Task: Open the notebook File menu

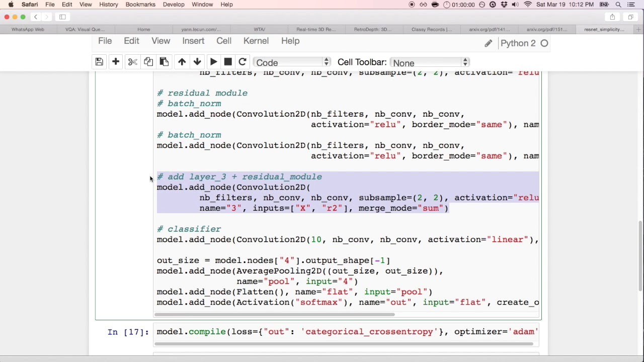Action: tap(105, 41)
